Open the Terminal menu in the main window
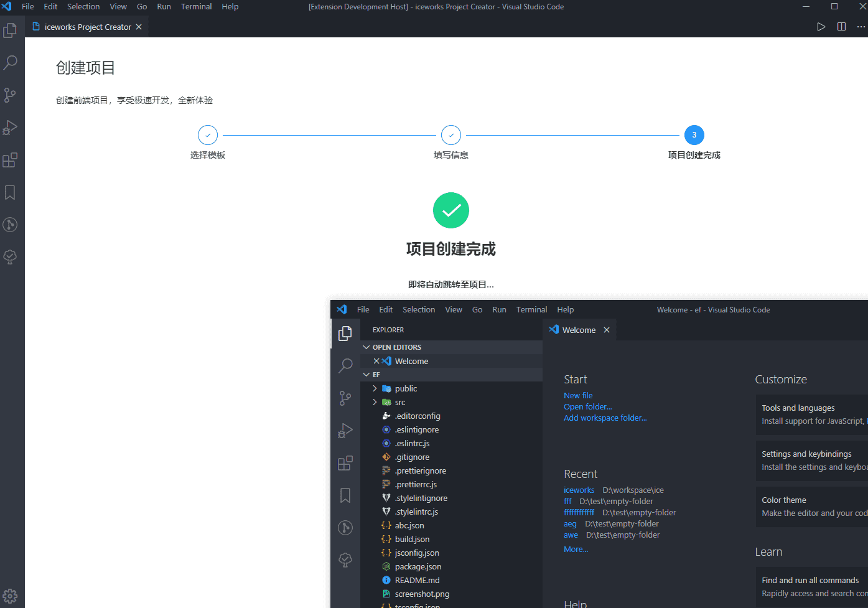Screen dimensions: 868x608 tap(196, 6)
